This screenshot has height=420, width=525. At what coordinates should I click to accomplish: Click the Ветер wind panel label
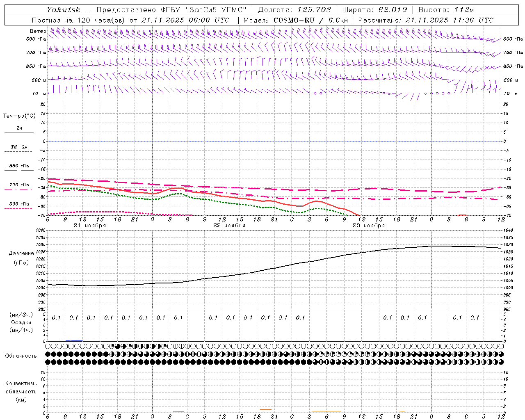tap(38, 31)
